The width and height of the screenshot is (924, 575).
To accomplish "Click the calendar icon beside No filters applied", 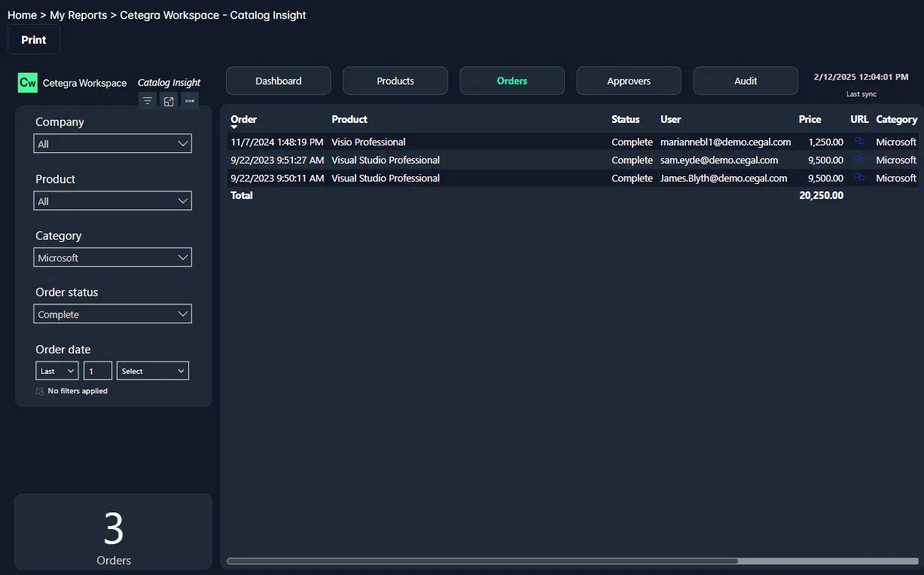I will pos(40,391).
